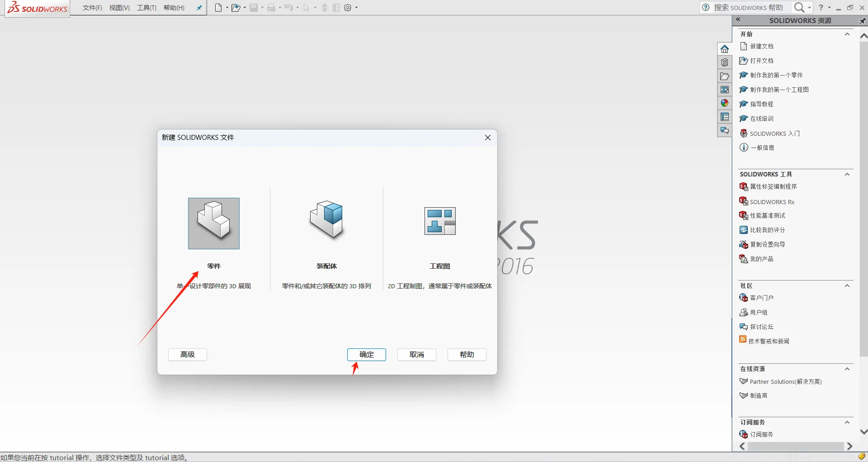Collapse the 在线资源 section
Image resolution: width=868 pixels, height=462 pixels.
847,369
